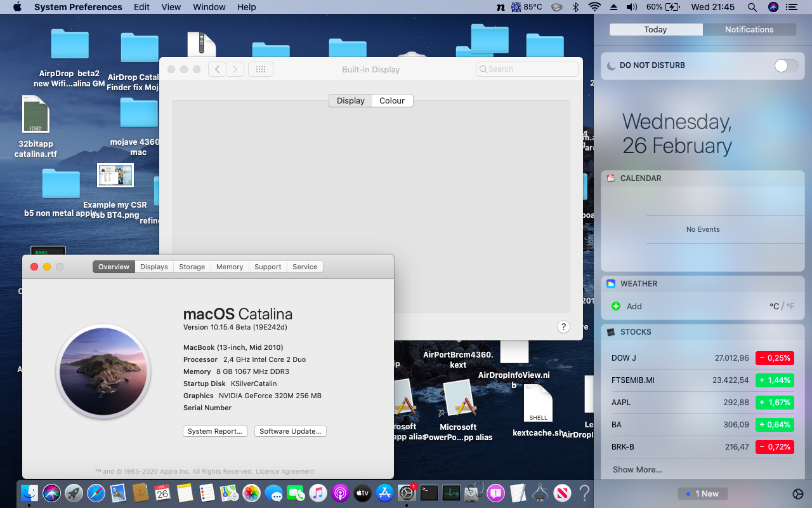812x508 pixels.
Task: Select the Colour tab in Built-in Display
Action: click(x=392, y=100)
